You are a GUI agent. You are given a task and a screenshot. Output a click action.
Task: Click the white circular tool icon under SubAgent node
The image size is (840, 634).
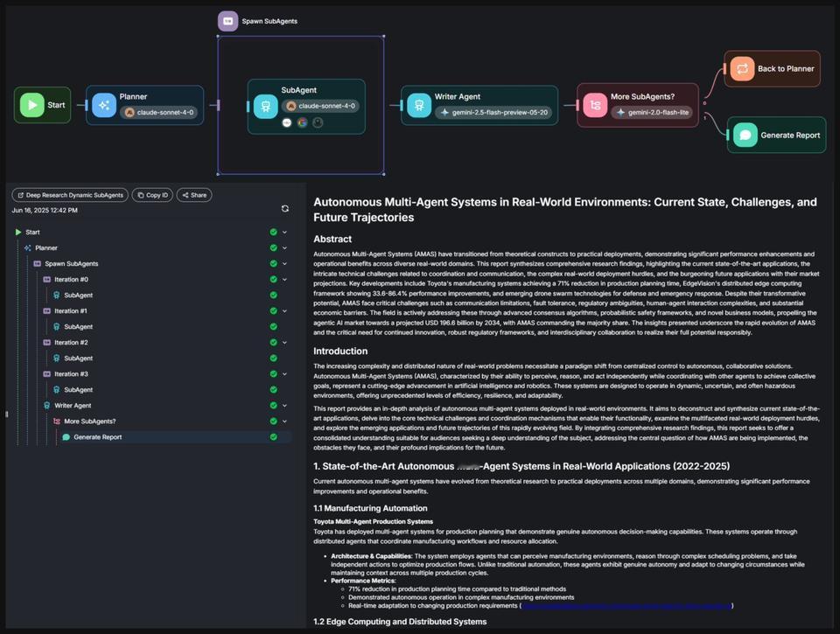click(x=287, y=122)
